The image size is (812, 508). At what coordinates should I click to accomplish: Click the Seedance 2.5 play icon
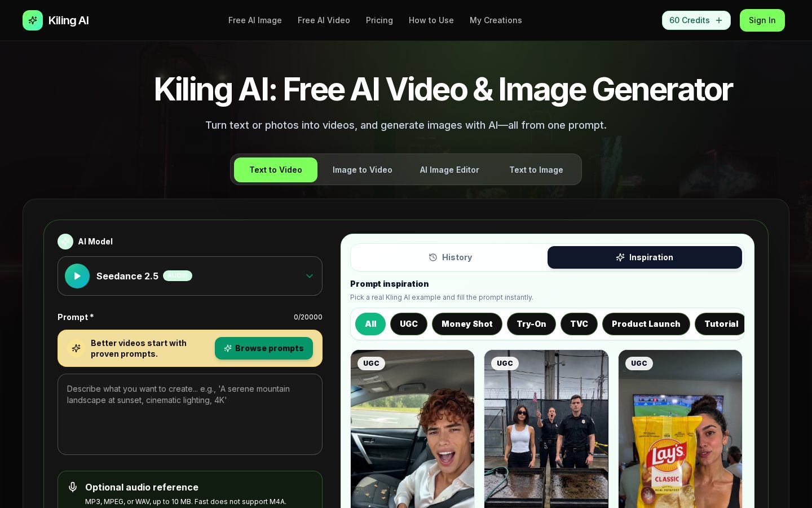tap(77, 276)
